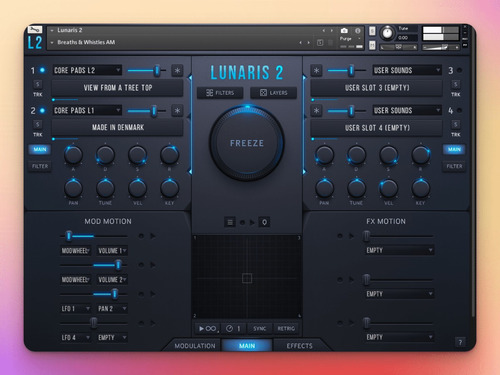Open the Kontakt snapshot camera icon

(344, 31)
